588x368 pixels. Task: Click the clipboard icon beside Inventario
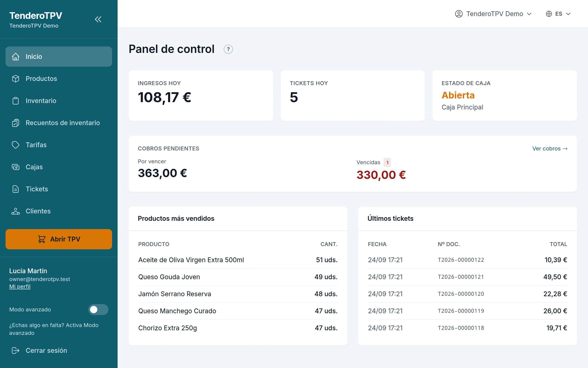(16, 101)
